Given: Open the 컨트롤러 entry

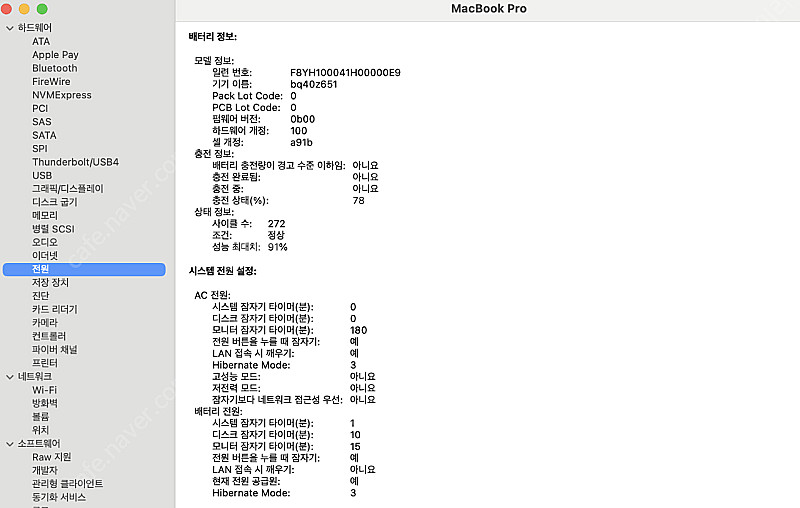Looking at the screenshot, I should [x=49, y=336].
